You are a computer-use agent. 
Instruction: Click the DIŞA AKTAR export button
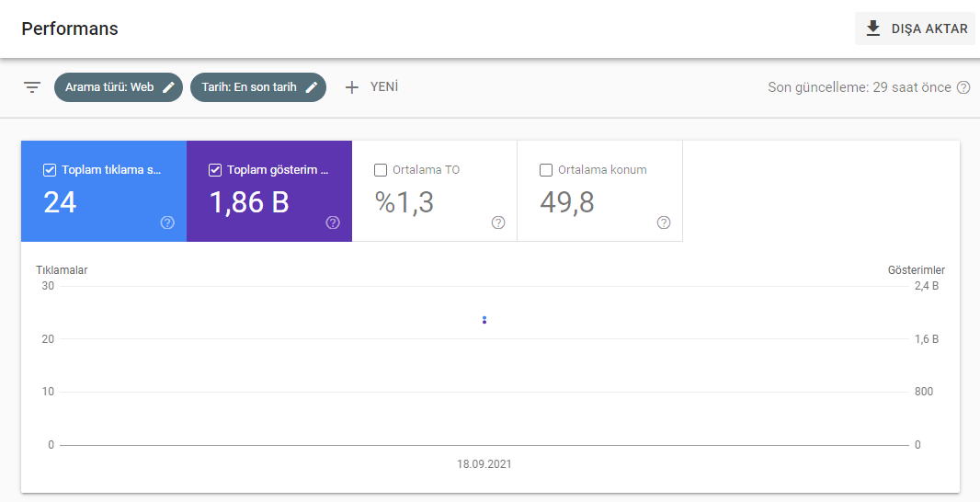(x=915, y=29)
